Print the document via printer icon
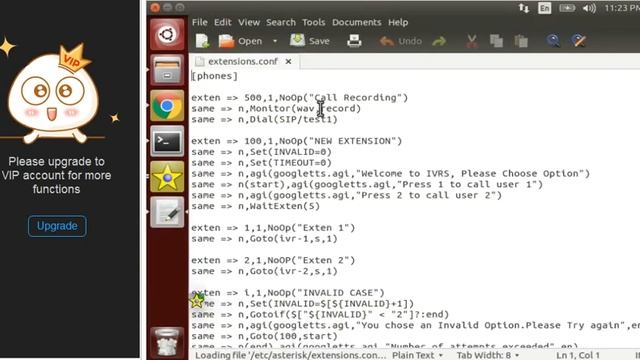 coord(354,41)
